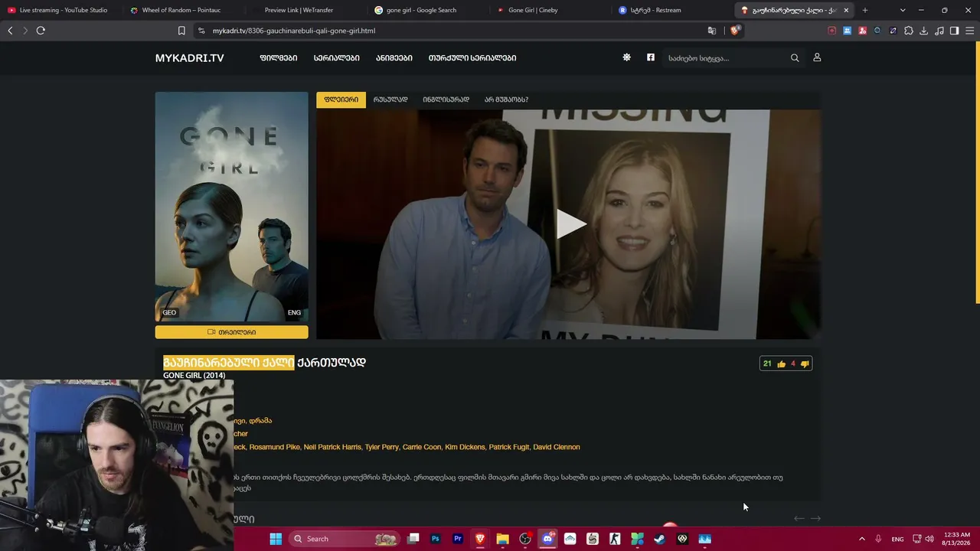Open the ფილმები menu
Screen dimensions: 980x551
click(x=279, y=58)
